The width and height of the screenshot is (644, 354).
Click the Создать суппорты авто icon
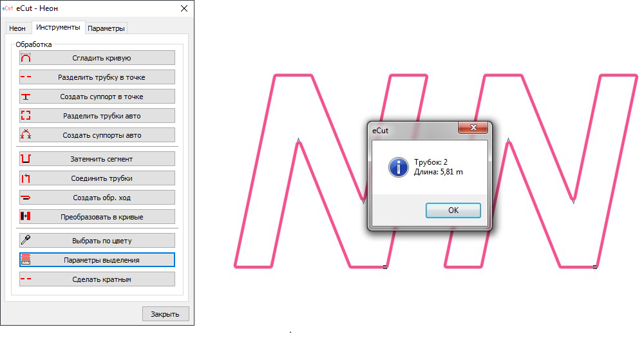[26, 135]
